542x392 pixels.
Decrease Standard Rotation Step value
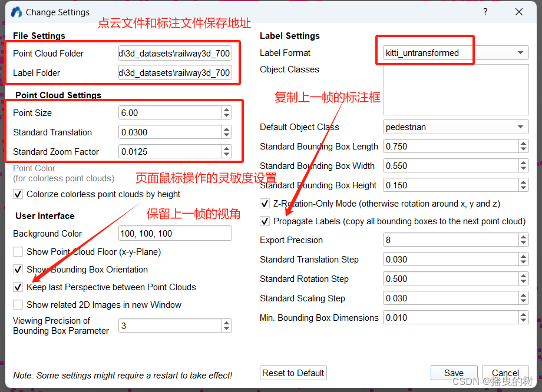[x=524, y=282]
